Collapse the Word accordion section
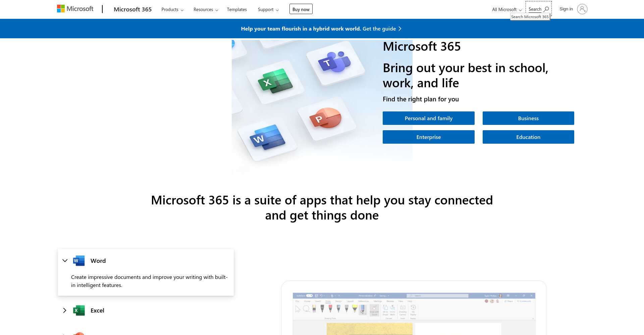Image resolution: width=644 pixels, height=335 pixels. pos(65,260)
